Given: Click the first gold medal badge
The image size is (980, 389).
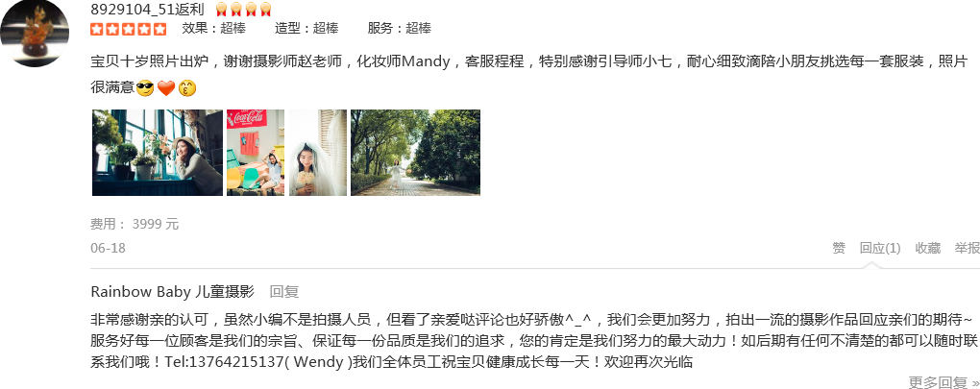Looking at the screenshot, I should (221, 9).
